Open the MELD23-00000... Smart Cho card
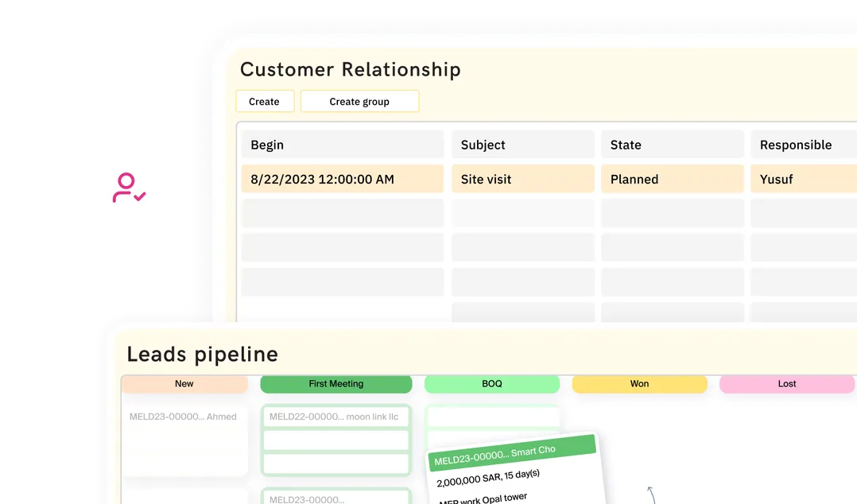Viewport: 857px width, 504px height. click(x=512, y=452)
